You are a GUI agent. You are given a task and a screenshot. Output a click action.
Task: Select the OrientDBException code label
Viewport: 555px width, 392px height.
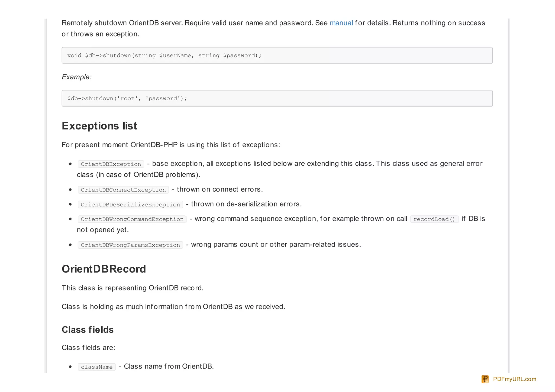[111, 164]
